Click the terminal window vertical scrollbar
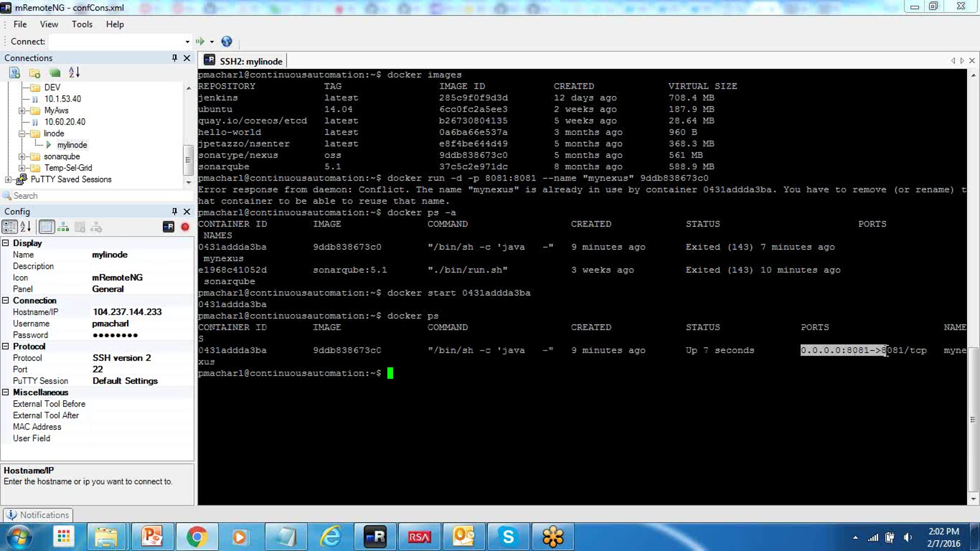This screenshot has height=551, width=980. (973, 420)
